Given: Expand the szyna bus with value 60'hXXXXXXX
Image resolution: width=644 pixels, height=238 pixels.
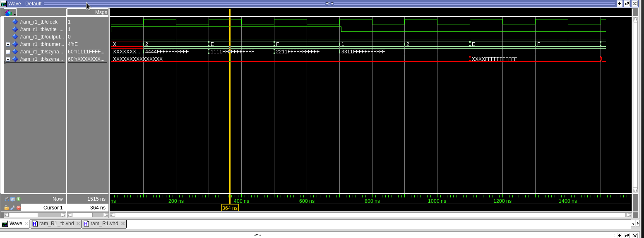Looking at the screenshot, I should 8,59.
